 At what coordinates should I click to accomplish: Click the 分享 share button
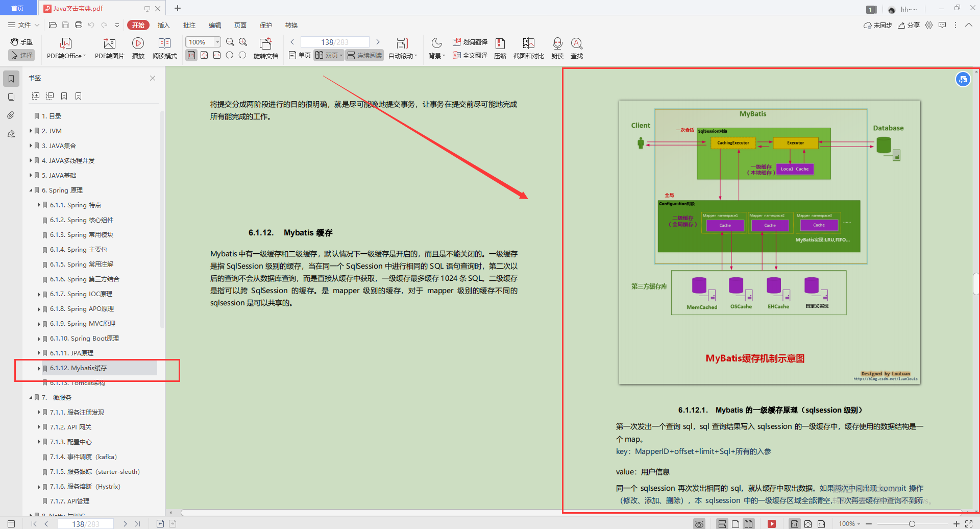[909, 25]
